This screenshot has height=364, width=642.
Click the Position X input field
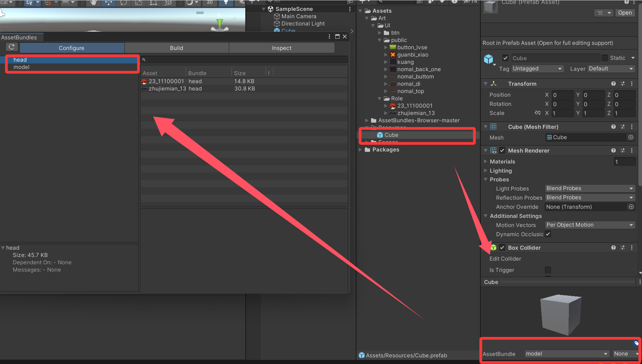click(562, 95)
